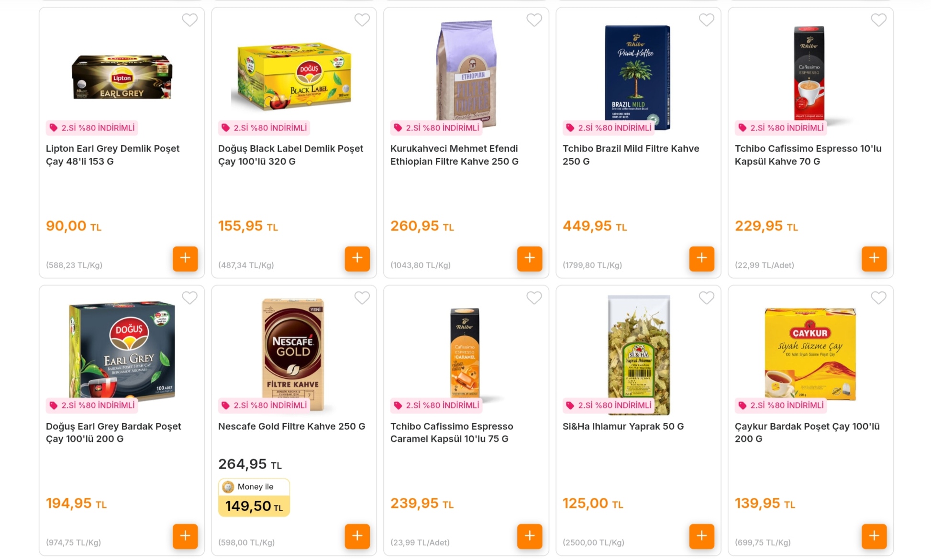Screen dimensions: 931x560
Task: Add Doğuş Black Label tea to cart
Action: point(357,258)
